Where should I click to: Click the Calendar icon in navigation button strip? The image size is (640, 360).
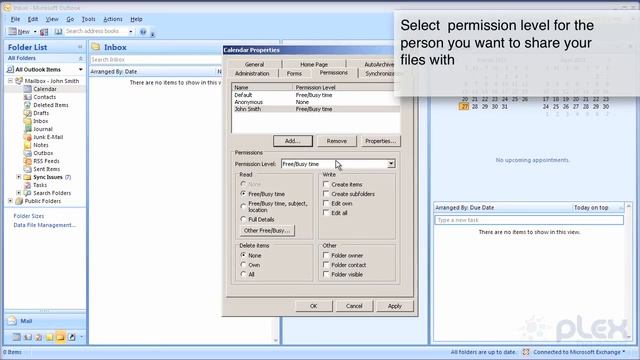pos(16,337)
